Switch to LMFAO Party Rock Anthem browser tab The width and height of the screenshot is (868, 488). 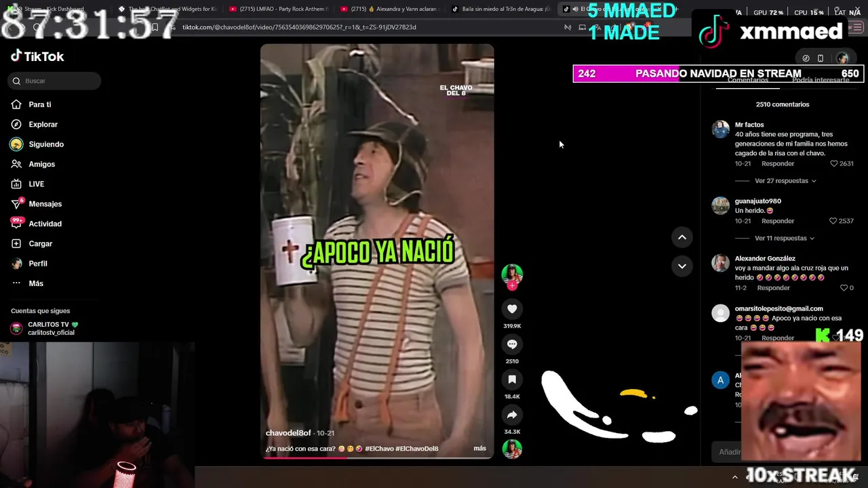pos(278,9)
